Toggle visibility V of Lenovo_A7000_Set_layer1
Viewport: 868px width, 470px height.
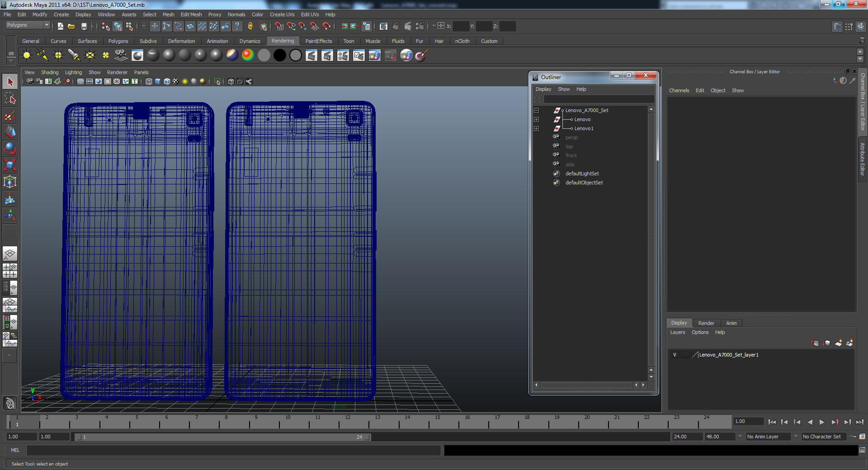click(675, 355)
